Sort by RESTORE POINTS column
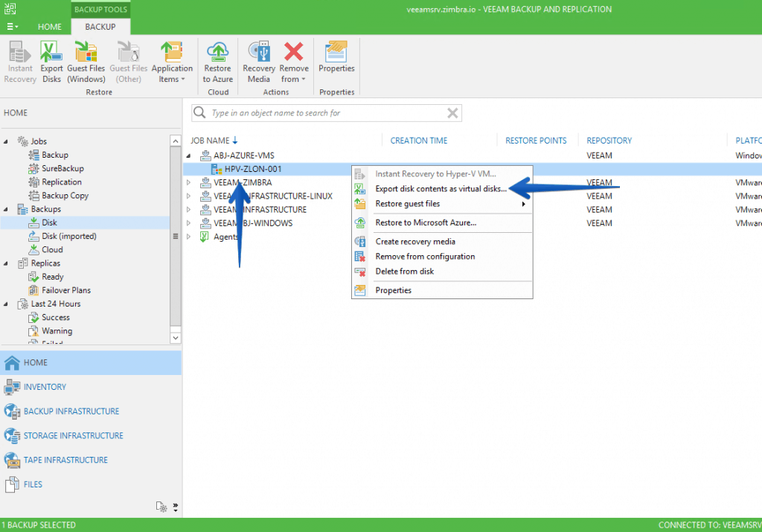The image size is (762, 532). [536, 141]
